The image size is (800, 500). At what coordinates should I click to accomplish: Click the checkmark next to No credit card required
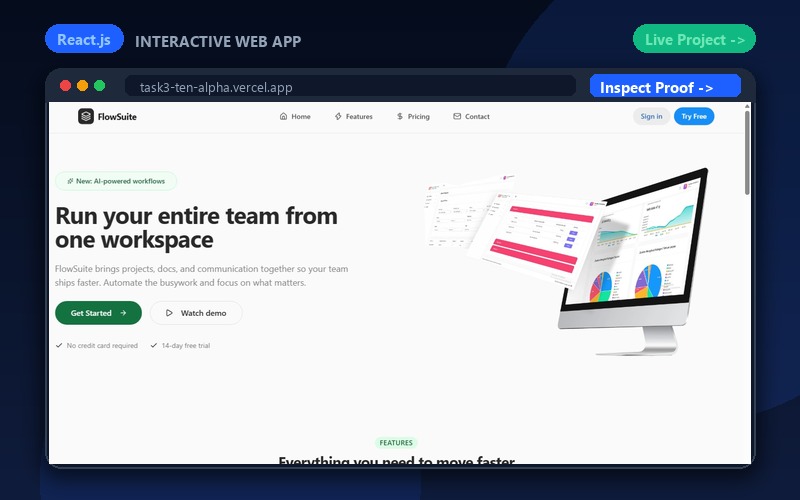pyautogui.click(x=59, y=345)
